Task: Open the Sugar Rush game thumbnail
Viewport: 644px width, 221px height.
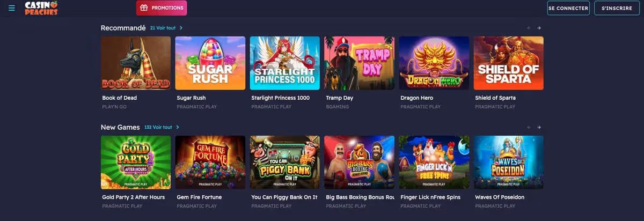Action: (210, 63)
